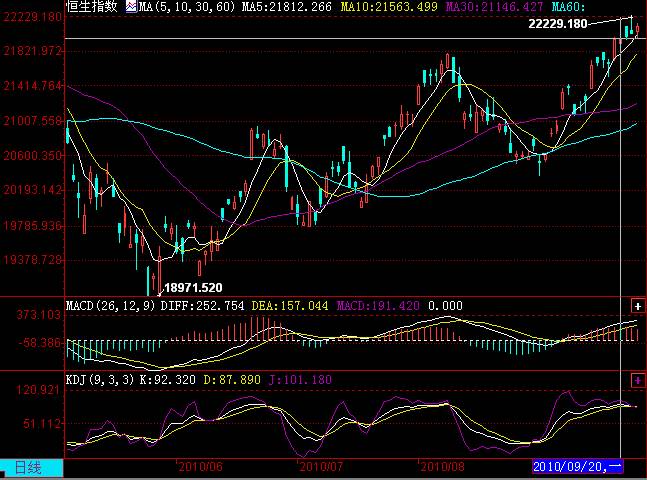
Task: Click the 51.112 KDJ axis label
Action: coord(42,424)
